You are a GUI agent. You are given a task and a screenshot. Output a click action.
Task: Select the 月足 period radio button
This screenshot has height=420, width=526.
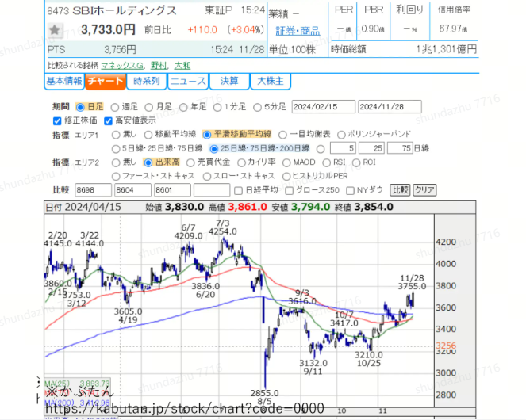[x=148, y=107]
